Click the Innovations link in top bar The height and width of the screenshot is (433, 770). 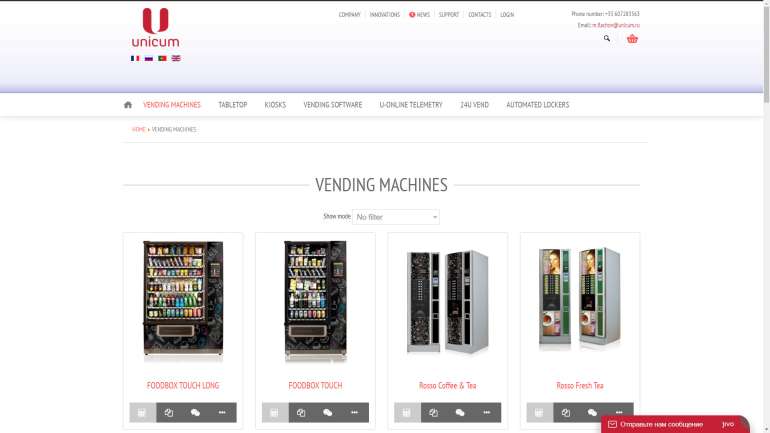(x=385, y=15)
